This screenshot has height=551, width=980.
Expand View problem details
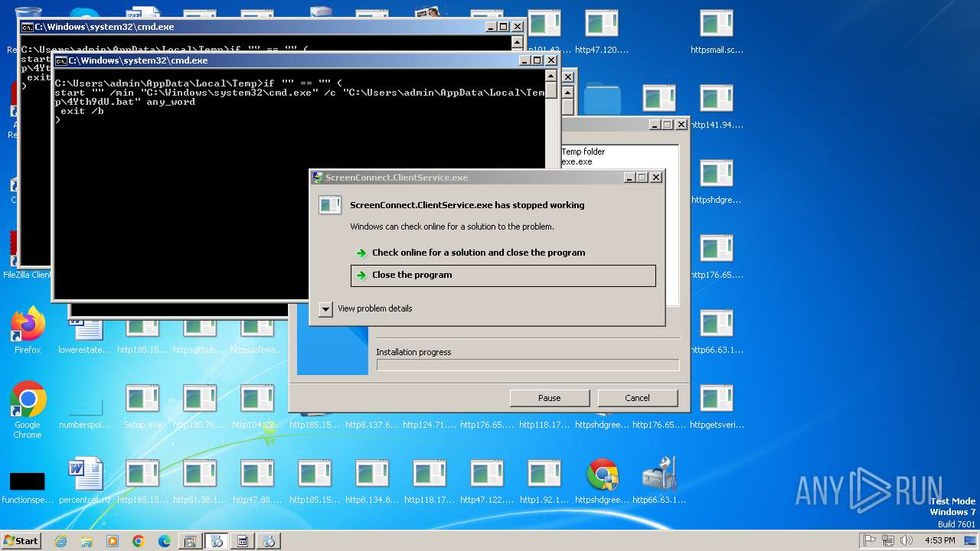point(367,308)
